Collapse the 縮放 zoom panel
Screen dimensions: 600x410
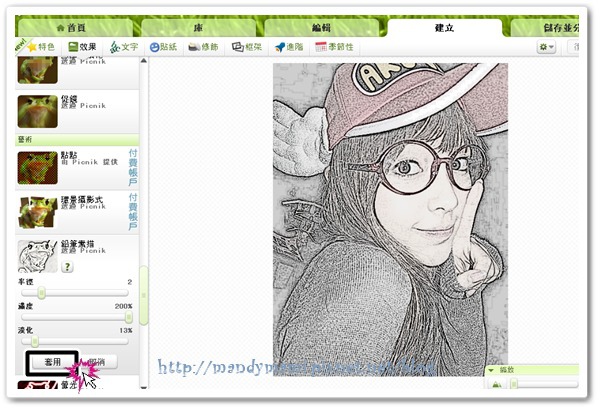click(x=491, y=370)
